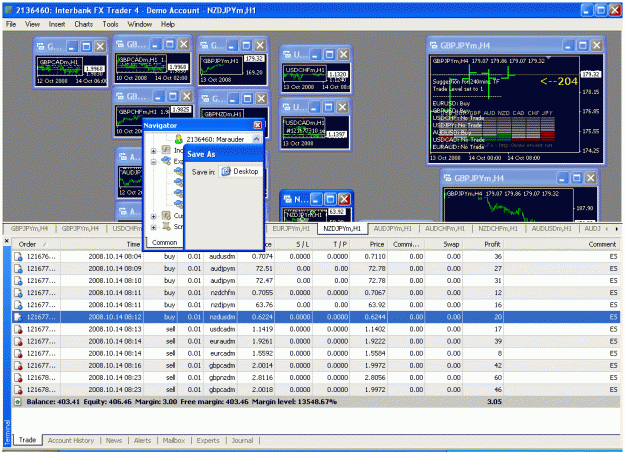Viewport: 625px width, 452px height.
Task: Switch to the EURJPYm,H1 chart tab
Action: 291,229
